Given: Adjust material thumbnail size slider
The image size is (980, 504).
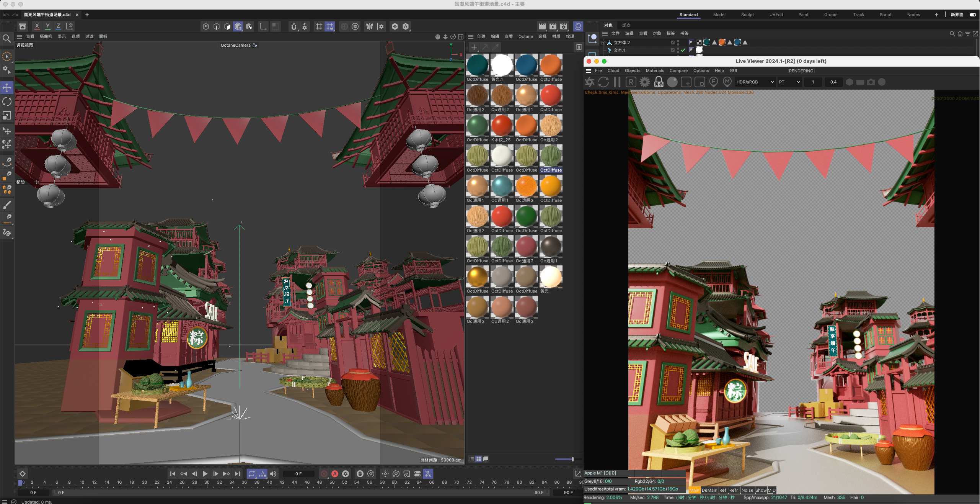Looking at the screenshot, I should (x=568, y=459).
